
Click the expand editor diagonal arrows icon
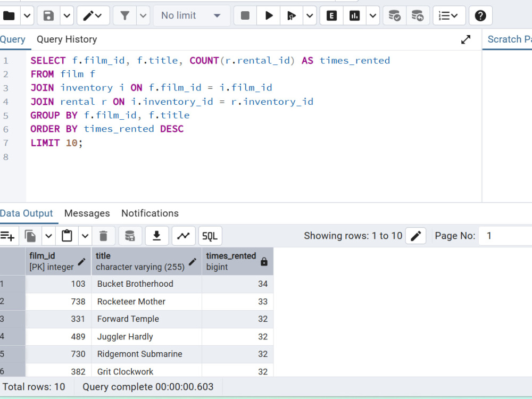pos(466,40)
